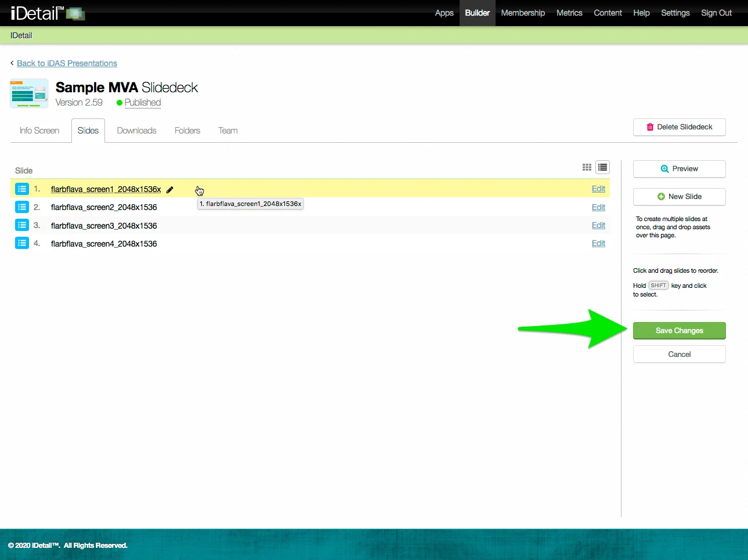This screenshot has height=560, width=748.
Task: Switch to grid view of slides
Action: pos(587,167)
